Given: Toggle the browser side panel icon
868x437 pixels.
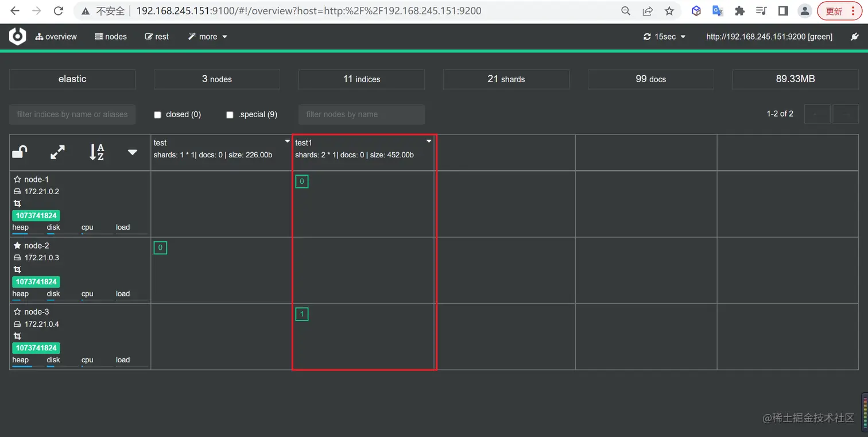Looking at the screenshot, I should (783, 11).
